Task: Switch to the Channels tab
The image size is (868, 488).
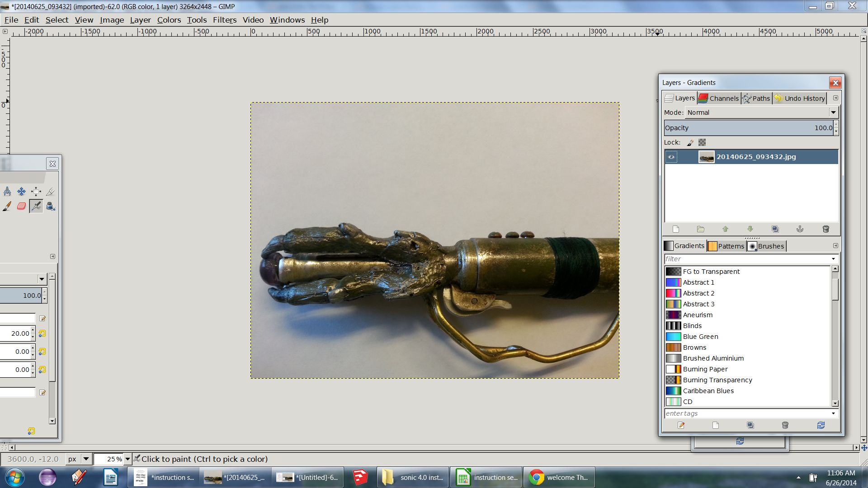Action: click(719, 98)
